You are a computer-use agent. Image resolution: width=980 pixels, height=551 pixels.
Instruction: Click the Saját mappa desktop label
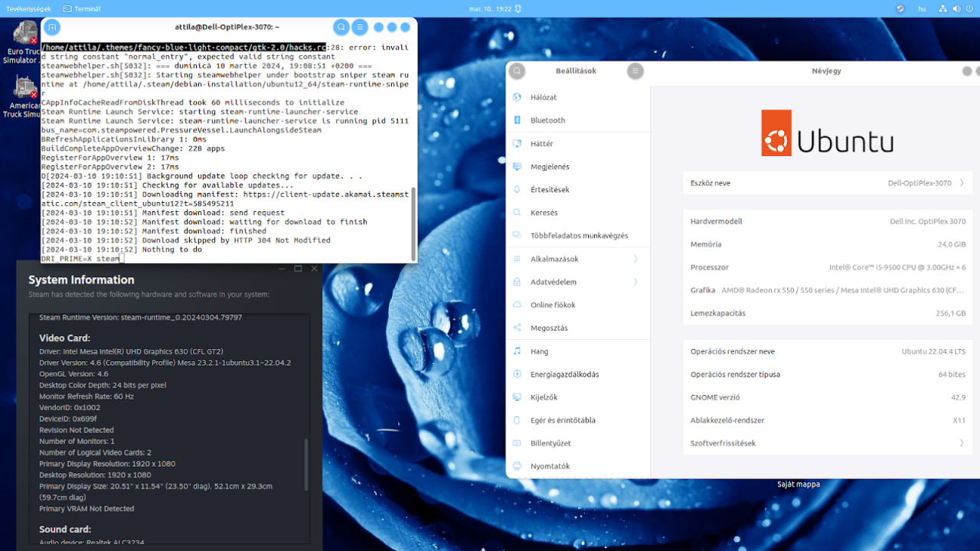[799, 484]
